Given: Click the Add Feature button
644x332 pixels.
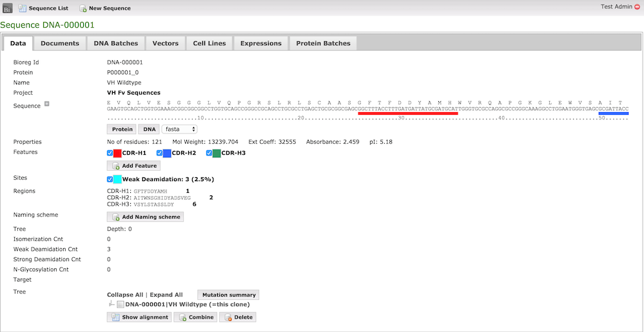Looking at the screenshot, I should (x=133, y=166).
